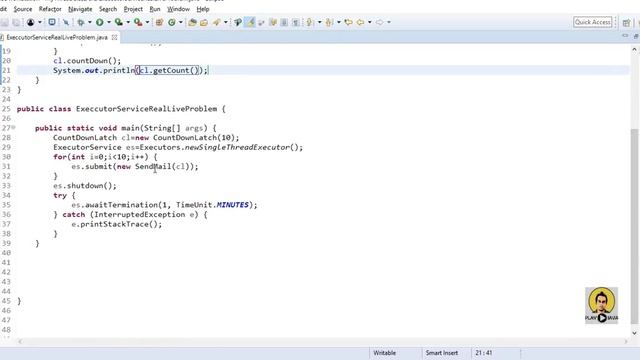Open the Source menu

click(x=23, y=9)
